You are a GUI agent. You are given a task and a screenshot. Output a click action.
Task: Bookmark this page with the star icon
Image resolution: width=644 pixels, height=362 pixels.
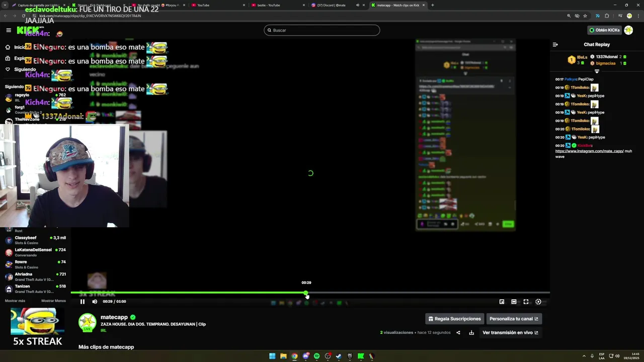click(585, 16)
